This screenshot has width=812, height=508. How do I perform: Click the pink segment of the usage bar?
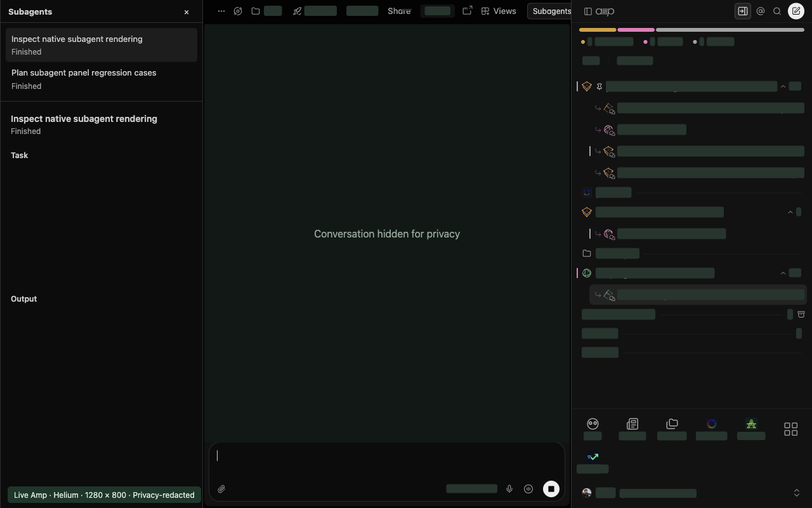point(636,30)
